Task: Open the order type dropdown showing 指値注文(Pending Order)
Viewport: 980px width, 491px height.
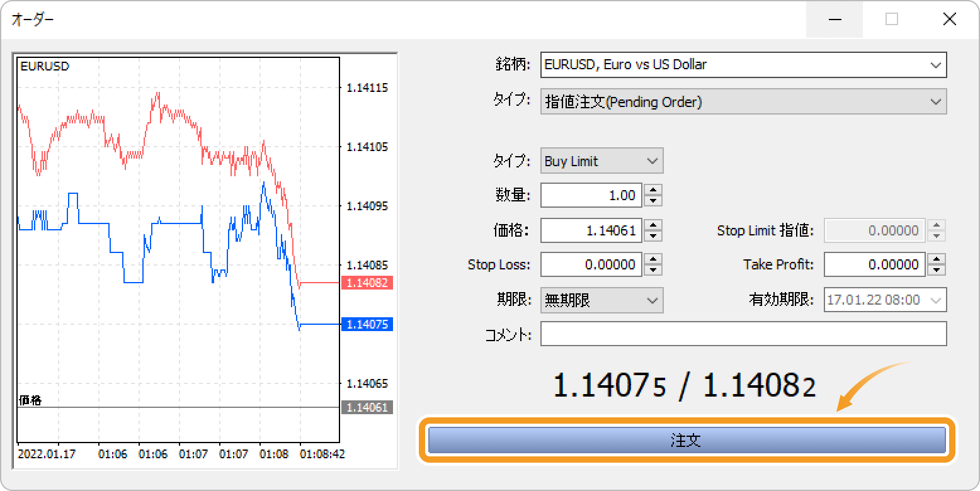Action: point(744,101)
